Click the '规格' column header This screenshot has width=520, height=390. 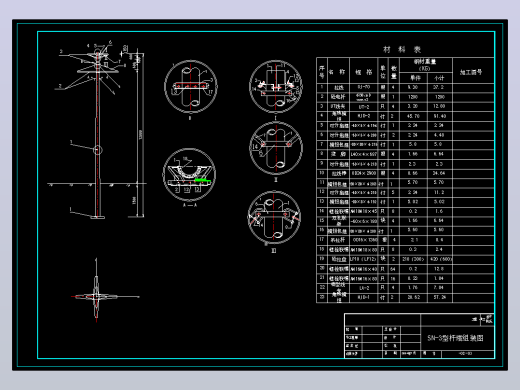pyautogui.click(x=364, y=72)
